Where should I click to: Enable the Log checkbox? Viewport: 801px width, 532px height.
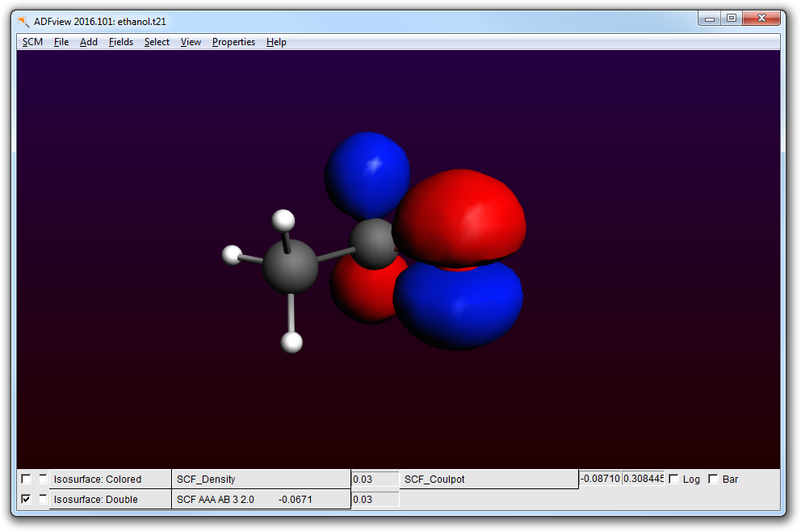[673, 479]
